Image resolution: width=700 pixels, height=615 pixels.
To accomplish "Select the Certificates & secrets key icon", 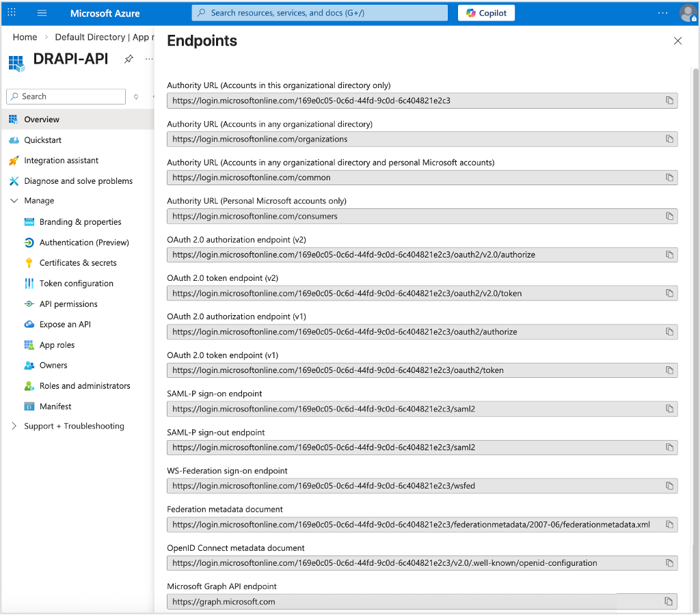I will (30, 262).
